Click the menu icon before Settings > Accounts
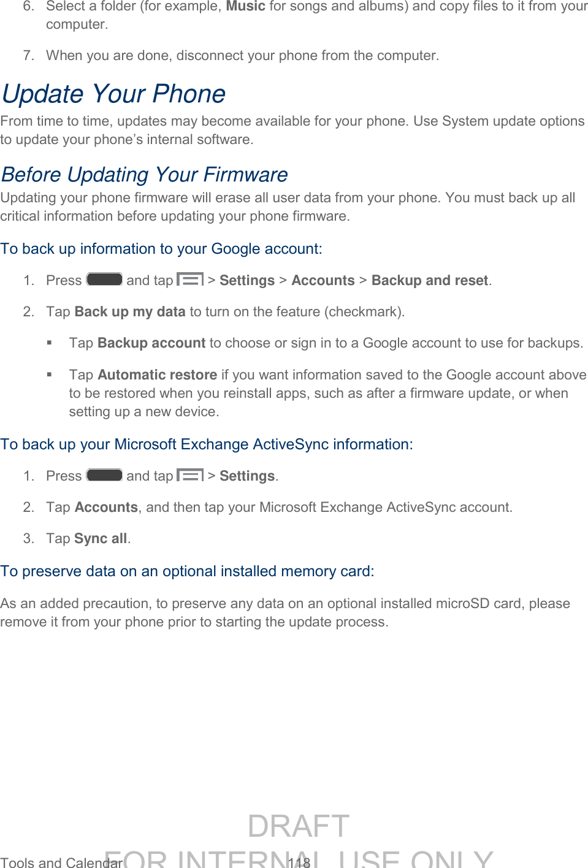The width and height of the screenshot is (588, 868). (190, 280)
